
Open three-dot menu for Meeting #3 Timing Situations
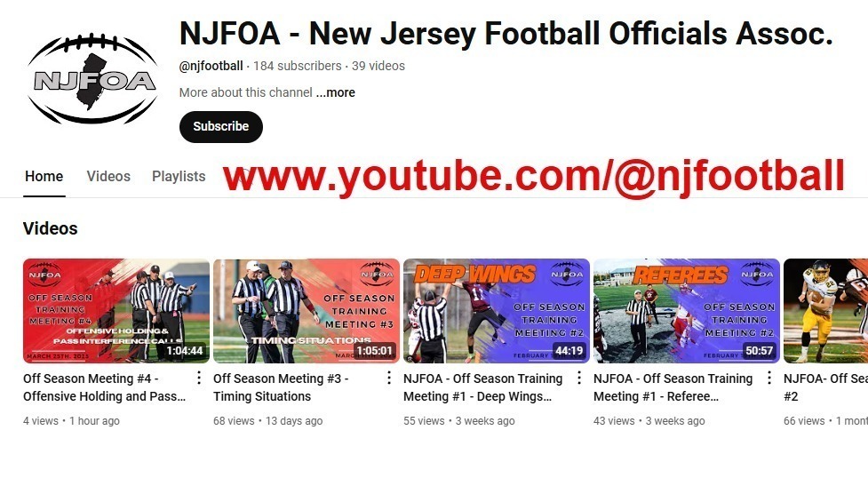point(388,378)
